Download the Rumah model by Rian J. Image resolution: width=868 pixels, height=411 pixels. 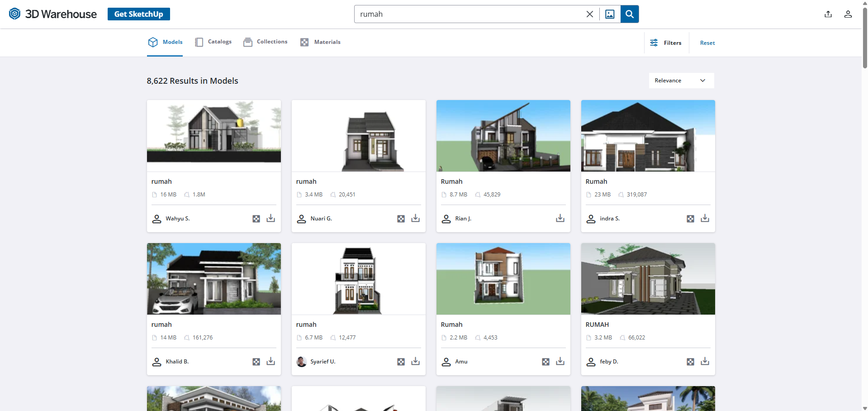pyautogui.click(x=560, y=219)
